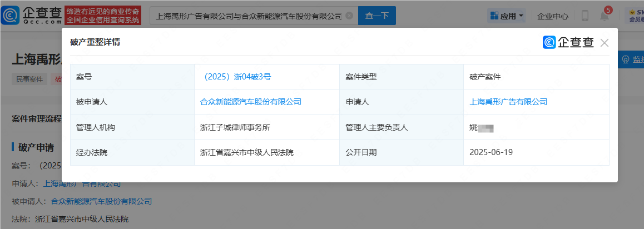The width and height of the screenshot is (644, 229).
Task: Select the 民事案件 tag
Action: coord(29,79)
